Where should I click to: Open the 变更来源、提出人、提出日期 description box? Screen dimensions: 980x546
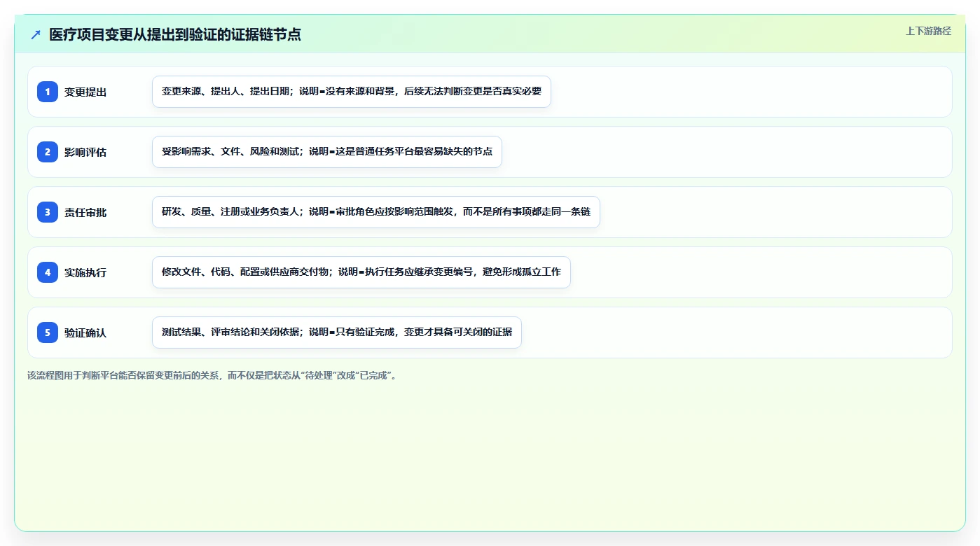pyautogui.click(x=352, y=92)
